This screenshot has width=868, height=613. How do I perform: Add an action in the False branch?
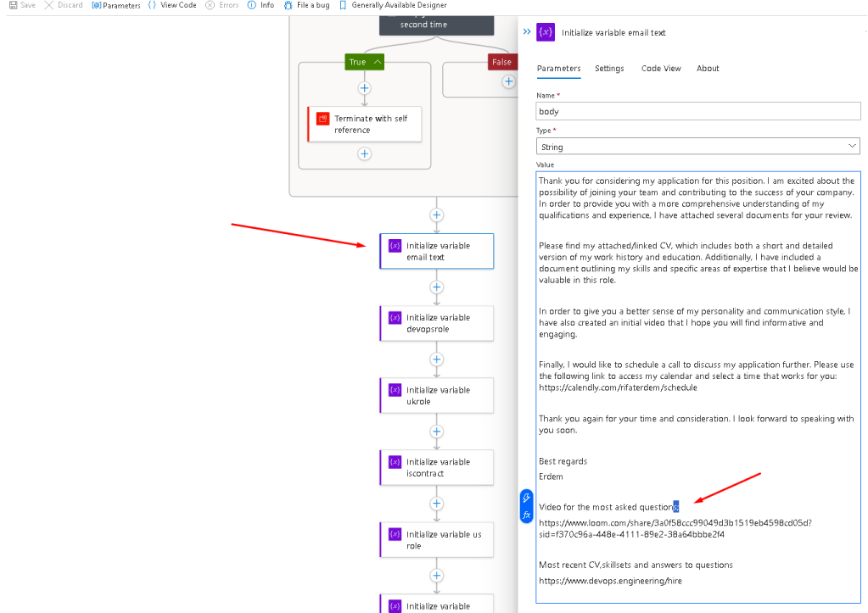click(508, 82)
